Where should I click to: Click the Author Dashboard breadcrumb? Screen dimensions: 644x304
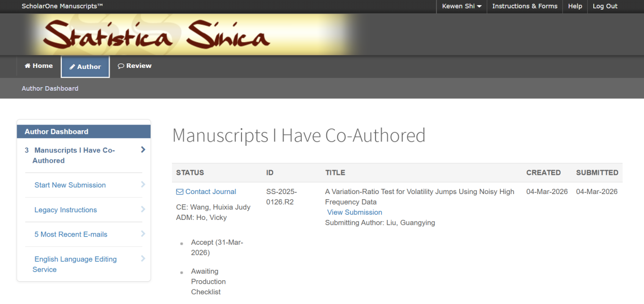(50, 88)
